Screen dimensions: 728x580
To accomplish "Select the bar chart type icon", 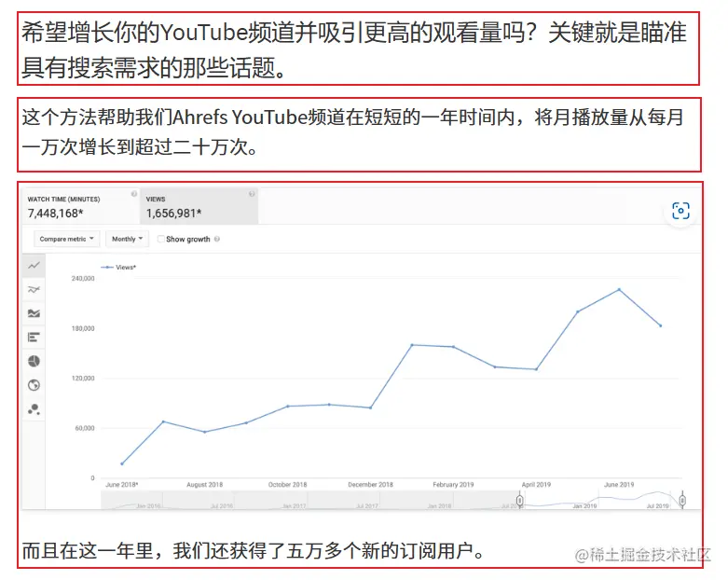I will (x=34, y=338).
